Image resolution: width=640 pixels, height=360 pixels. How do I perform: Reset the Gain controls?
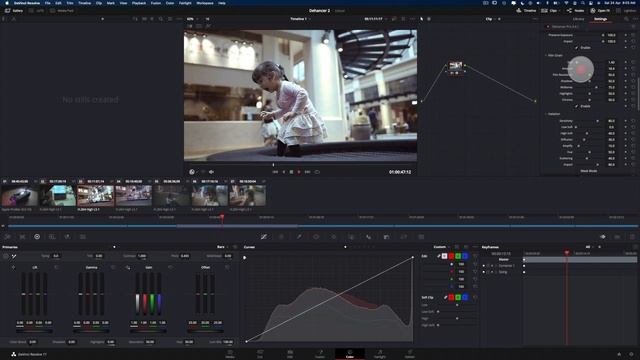click(170, 267)
